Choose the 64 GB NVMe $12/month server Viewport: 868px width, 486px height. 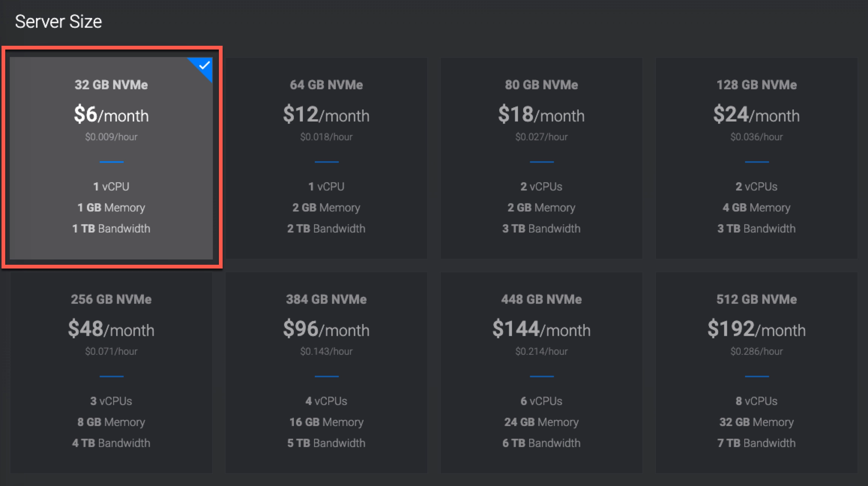tap(326, 157)
